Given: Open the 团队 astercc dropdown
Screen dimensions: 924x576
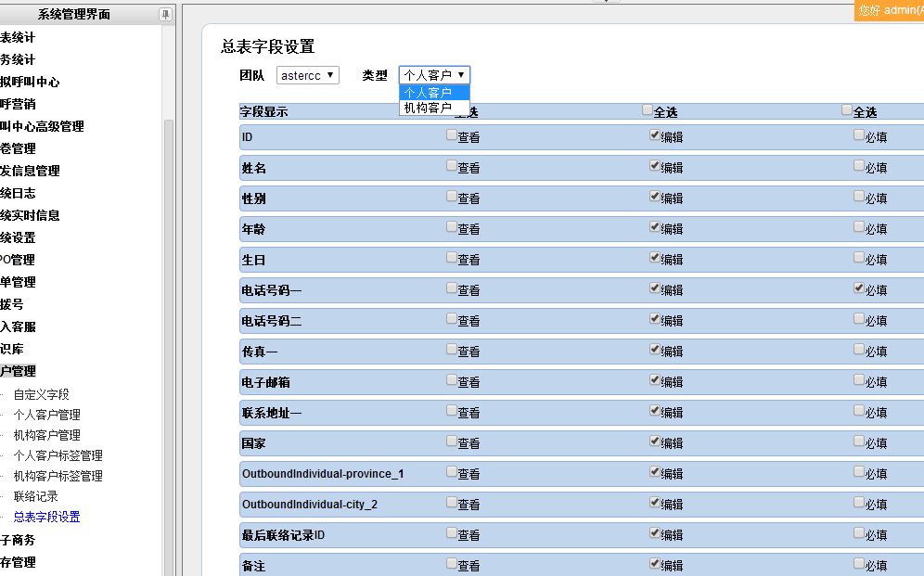Looking at the screenshot, I should pyautogui.click(x=308, y=75).
